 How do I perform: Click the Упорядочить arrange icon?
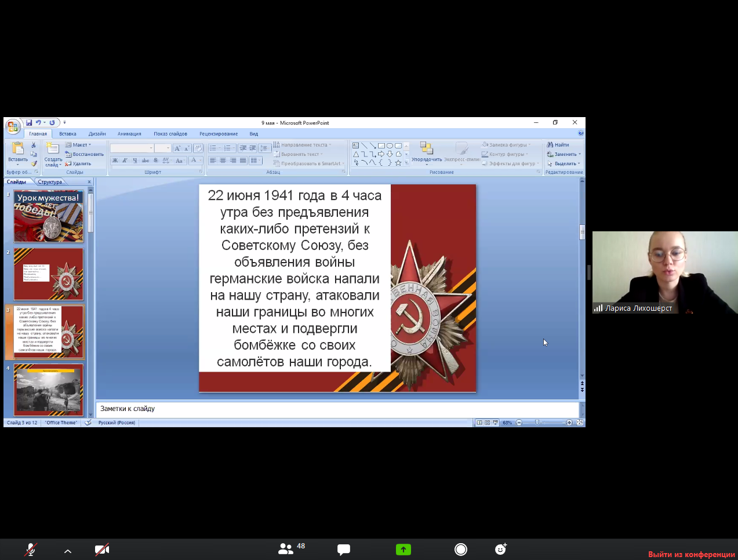point(427,149)
